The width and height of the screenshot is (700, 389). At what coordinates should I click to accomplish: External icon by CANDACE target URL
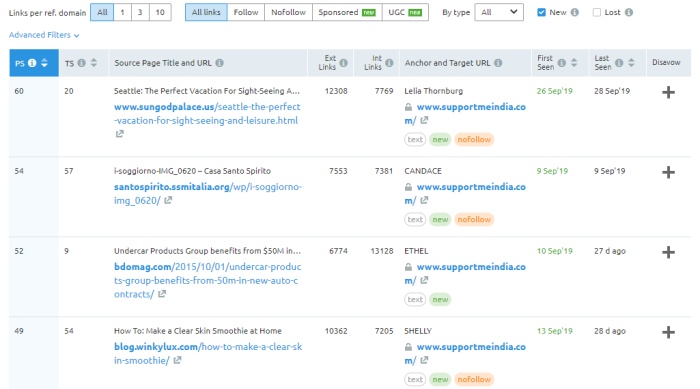[x=424, y=200]
